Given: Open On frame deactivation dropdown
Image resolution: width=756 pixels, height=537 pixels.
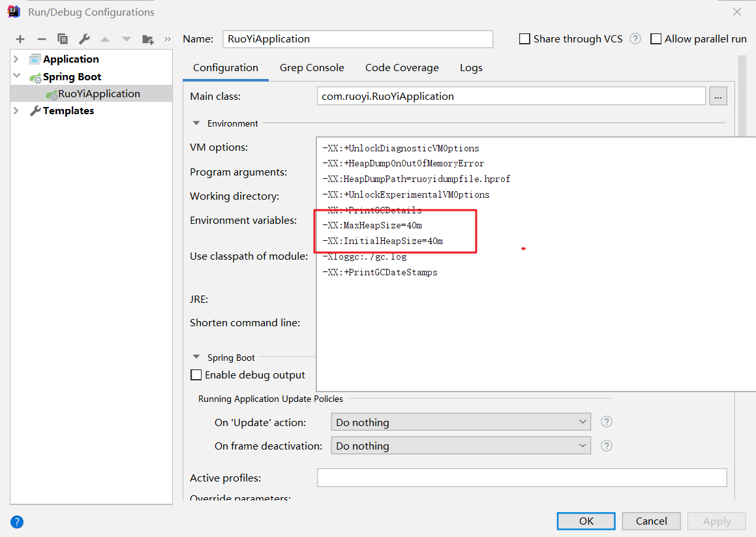Looking at the screenshot, I should pyautogui.click(x=461, y=446).
